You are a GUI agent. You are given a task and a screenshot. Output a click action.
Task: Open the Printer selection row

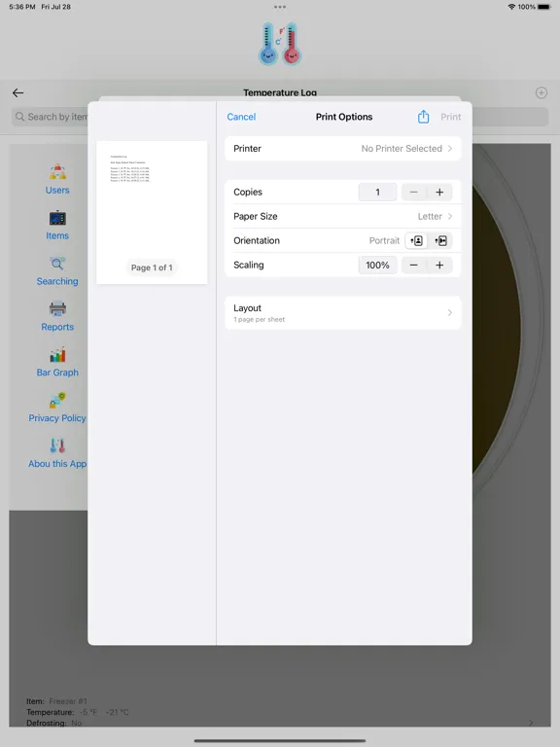(343, 149)
